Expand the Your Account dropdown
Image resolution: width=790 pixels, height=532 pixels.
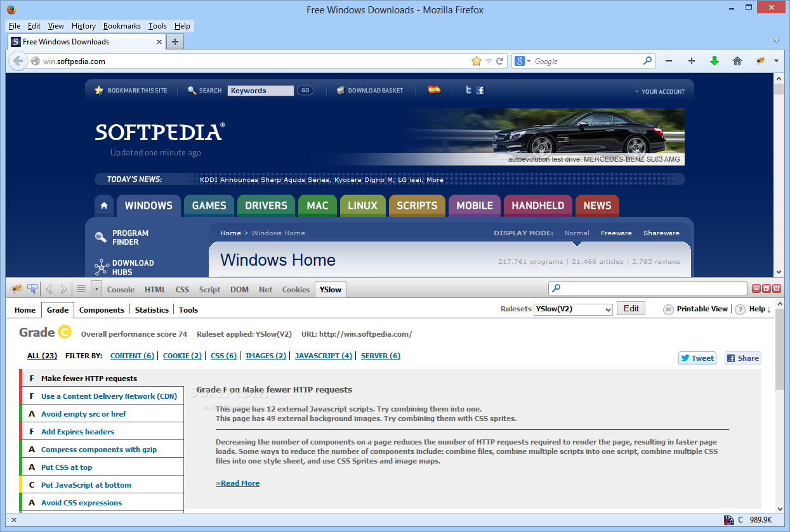pos(660,91)
